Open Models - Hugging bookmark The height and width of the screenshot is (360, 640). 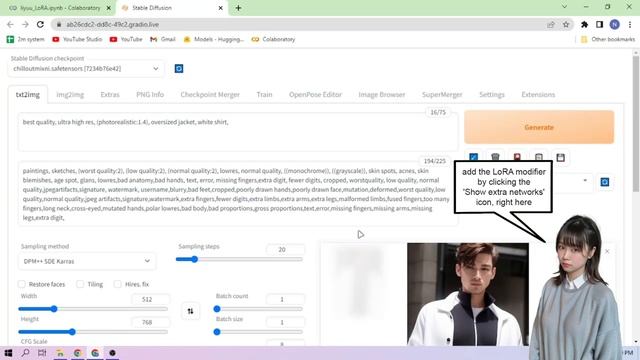click(213, 39)
